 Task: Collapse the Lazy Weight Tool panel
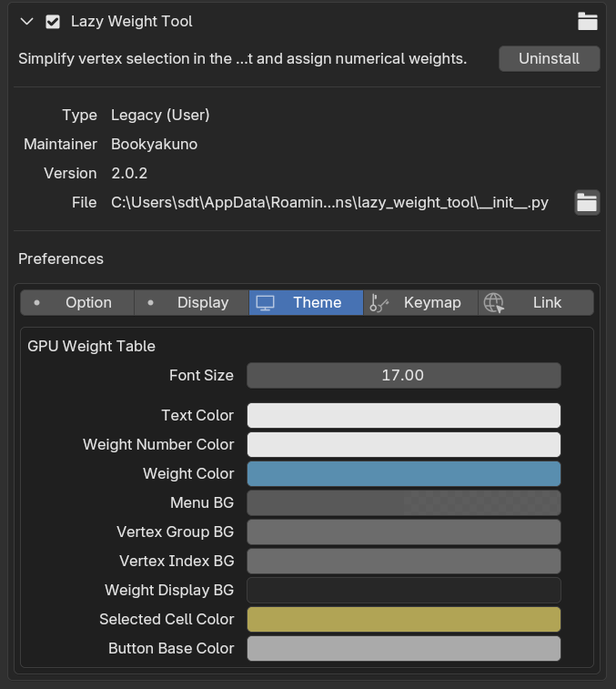click(x=27, y=22)
